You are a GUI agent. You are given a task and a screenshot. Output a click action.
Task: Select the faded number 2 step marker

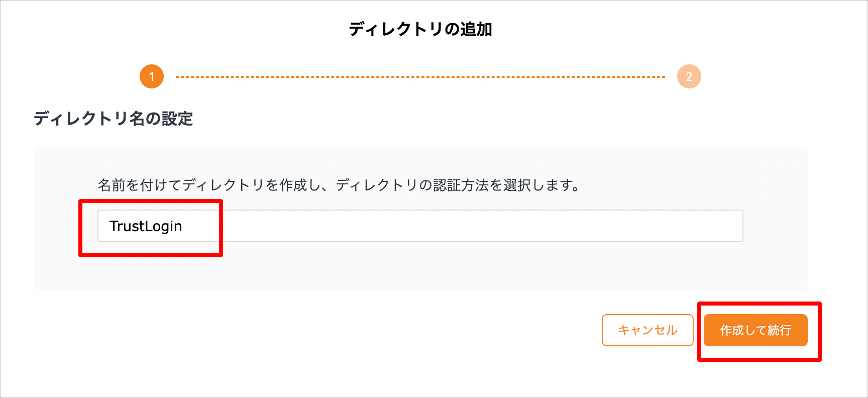[x=689, y=76]
